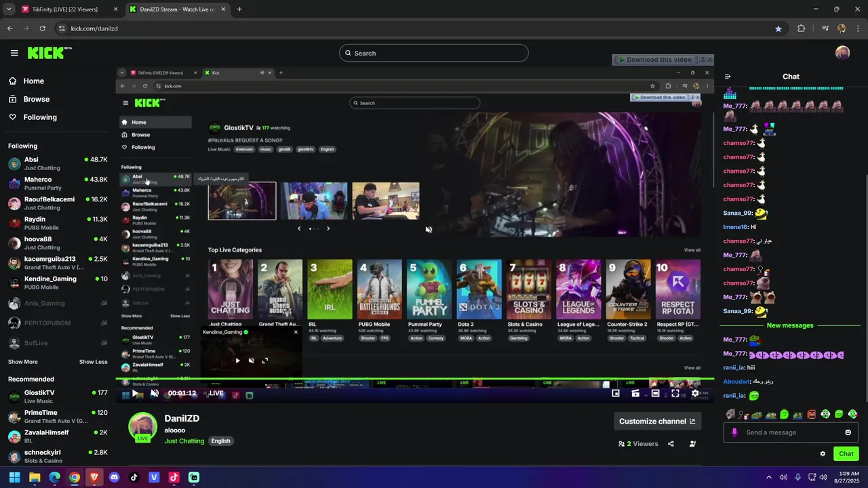Click the user icon next to share
Viewport: 868px width, 488px height.
pos(692,444)
